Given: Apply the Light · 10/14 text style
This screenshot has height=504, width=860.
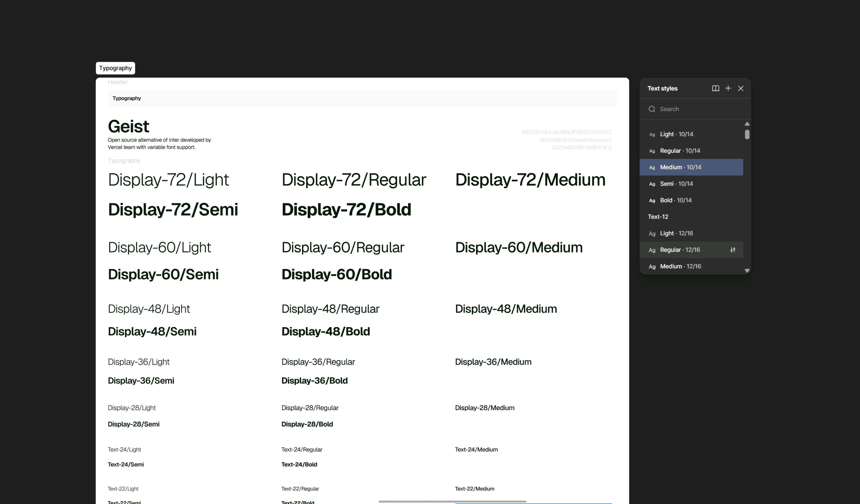Looking at the screenshot, I should tap(676, 134).
